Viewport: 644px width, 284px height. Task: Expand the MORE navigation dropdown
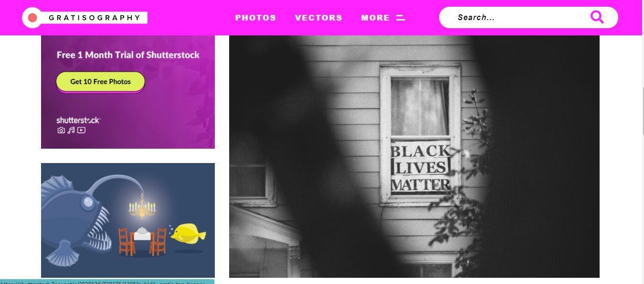coord(375,18)
